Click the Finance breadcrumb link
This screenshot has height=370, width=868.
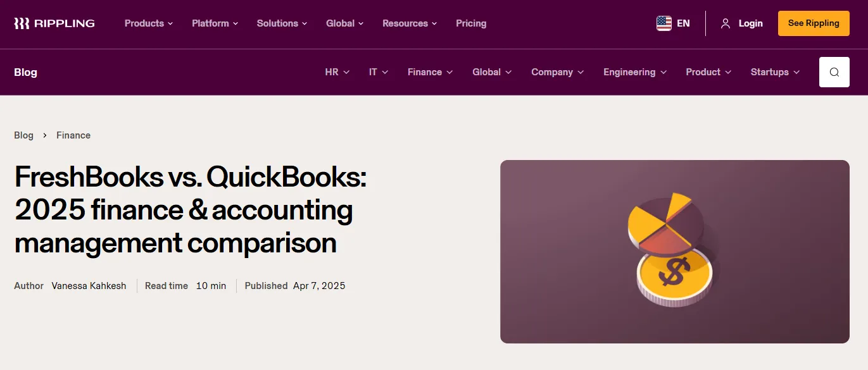(73, 135)
